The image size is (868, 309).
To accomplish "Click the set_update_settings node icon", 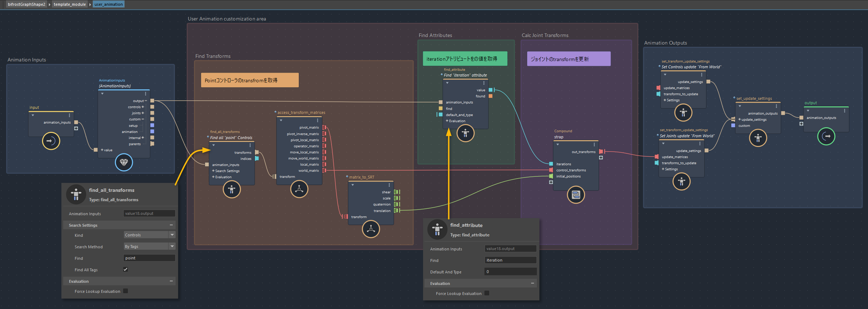I will (x=758, y=138).
